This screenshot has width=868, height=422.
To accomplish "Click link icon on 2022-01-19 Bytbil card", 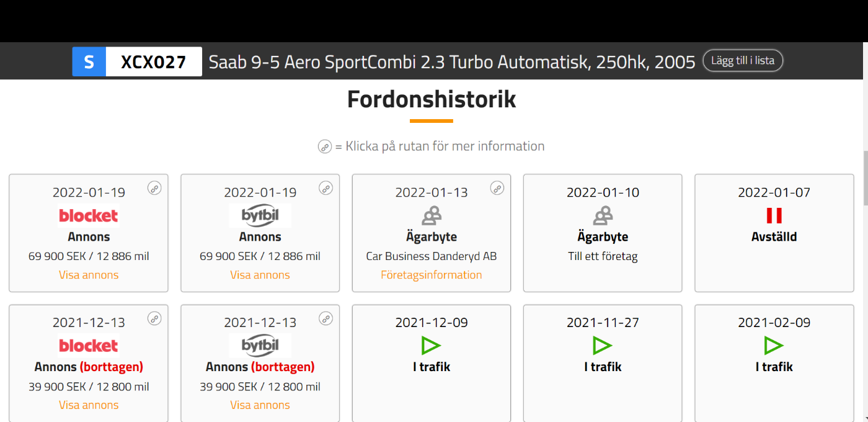I will point(325,188).
